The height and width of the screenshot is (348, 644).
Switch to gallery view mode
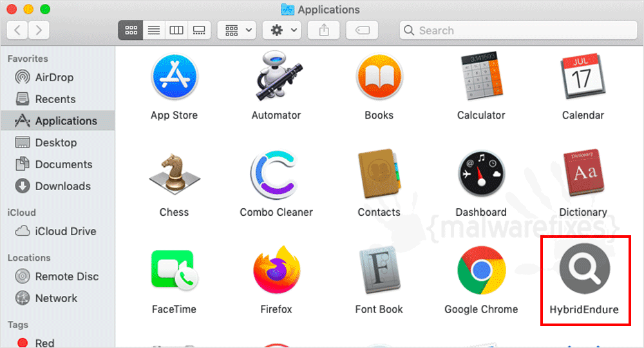pos(199,30)
